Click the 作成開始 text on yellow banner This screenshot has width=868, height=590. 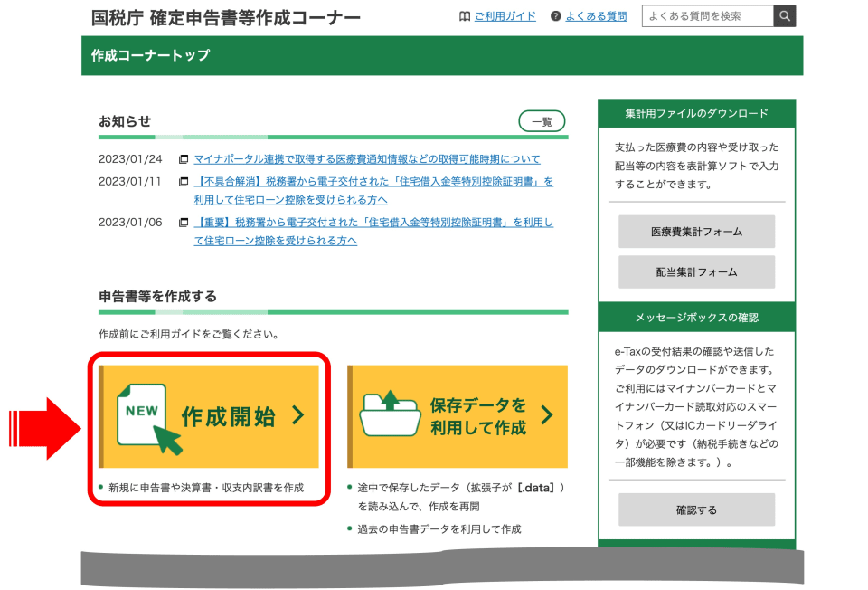[x=229, y=416]
